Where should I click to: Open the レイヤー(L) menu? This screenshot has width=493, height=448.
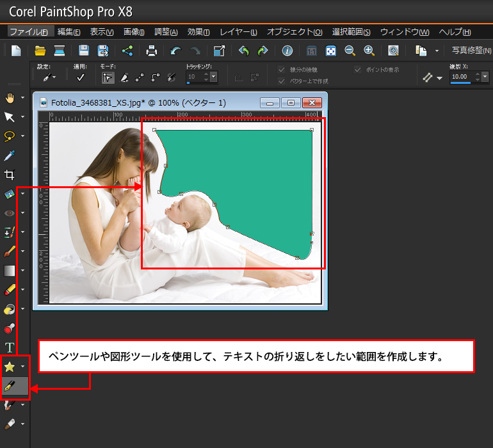[x=238, y=32]
